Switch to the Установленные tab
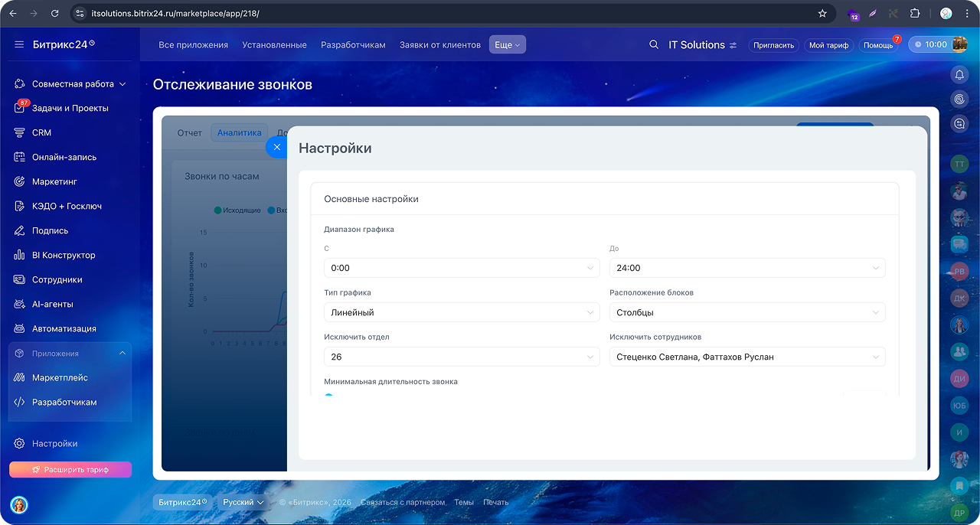Screen dimensions: 980x525 pyautogui.click(x=274, y=45)
